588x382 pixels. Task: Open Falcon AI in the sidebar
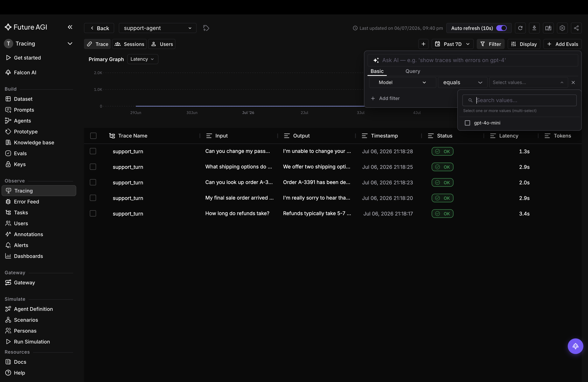25,72
